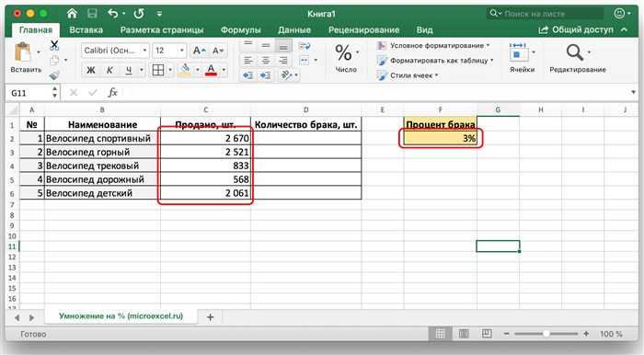Click the fx insert function icon

click(x=112, y=93)
